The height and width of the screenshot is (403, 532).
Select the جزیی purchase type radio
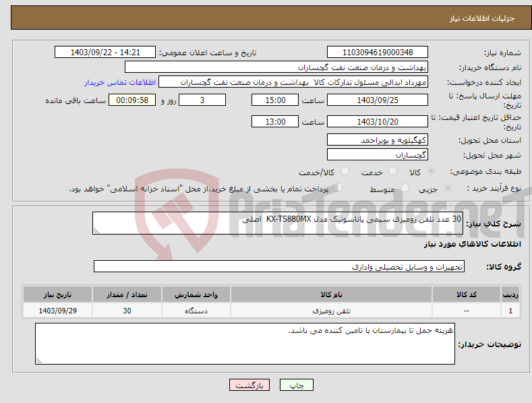coord(448,187)
